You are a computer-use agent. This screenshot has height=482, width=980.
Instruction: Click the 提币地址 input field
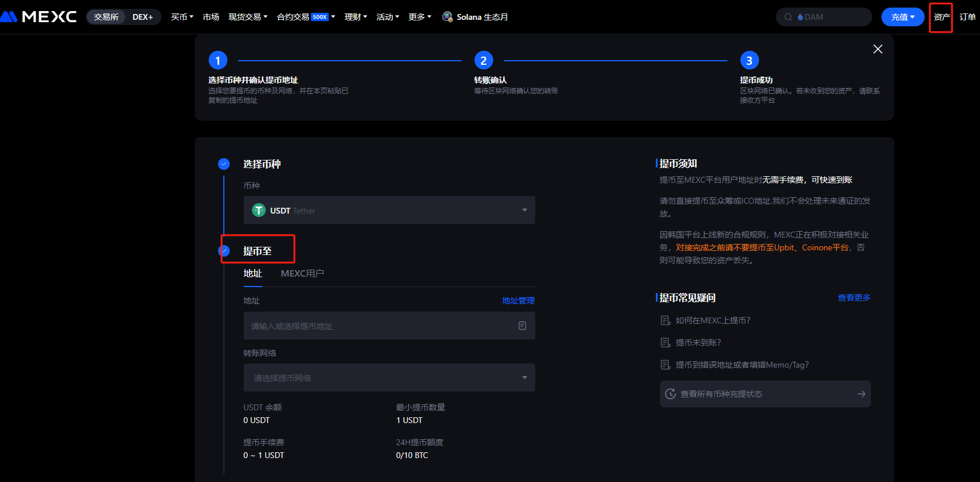coord(389,326)
